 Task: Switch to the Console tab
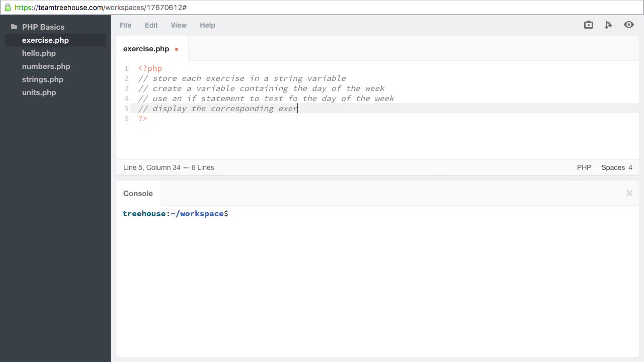138,193
